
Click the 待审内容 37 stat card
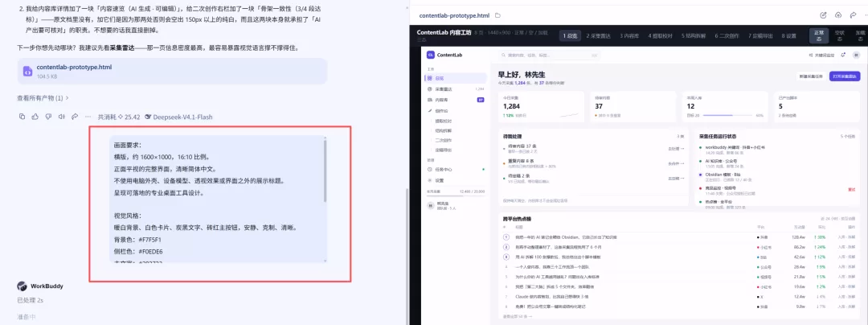[x=633, y=106]
